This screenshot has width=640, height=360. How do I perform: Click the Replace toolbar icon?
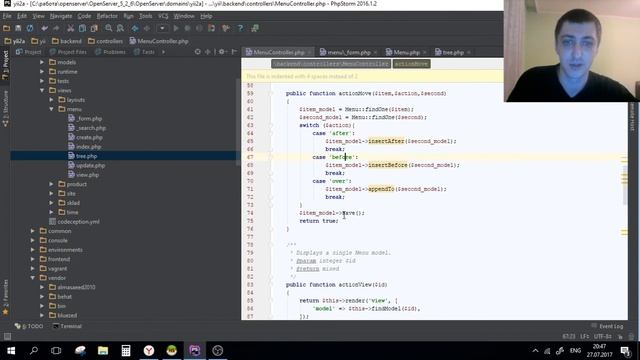tap(120, 28)
